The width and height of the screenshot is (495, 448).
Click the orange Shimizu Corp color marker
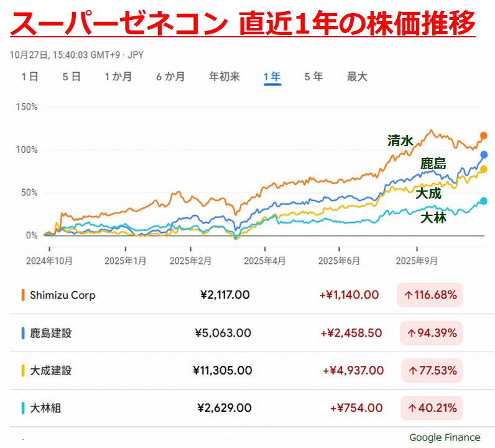[x=23, y=295]
